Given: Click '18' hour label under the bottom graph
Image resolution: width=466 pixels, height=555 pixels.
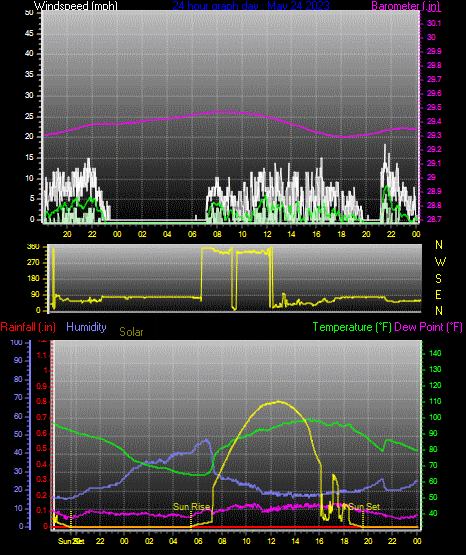Looking at the screenshot, I should [x=344, y=541].
